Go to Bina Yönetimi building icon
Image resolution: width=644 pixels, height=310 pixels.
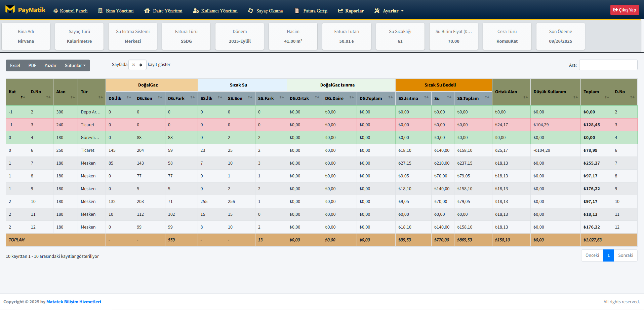[x=100, y=11]
